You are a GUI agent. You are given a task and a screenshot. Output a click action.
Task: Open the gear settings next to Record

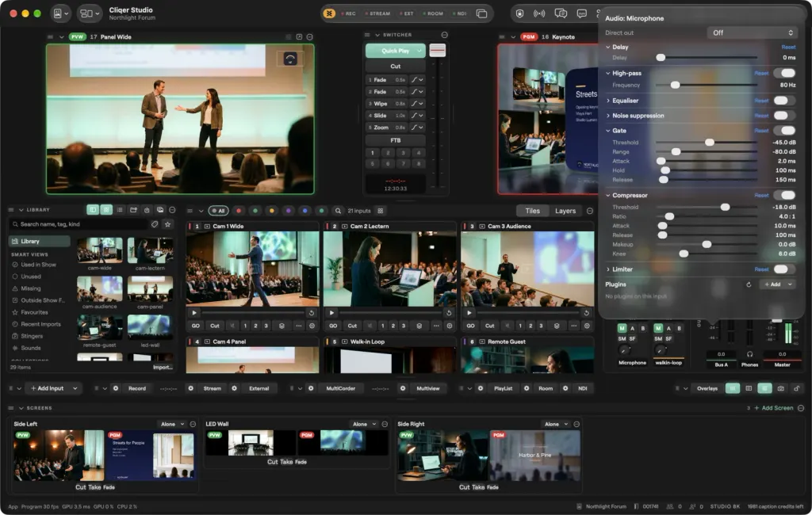[x=116, y=388]
